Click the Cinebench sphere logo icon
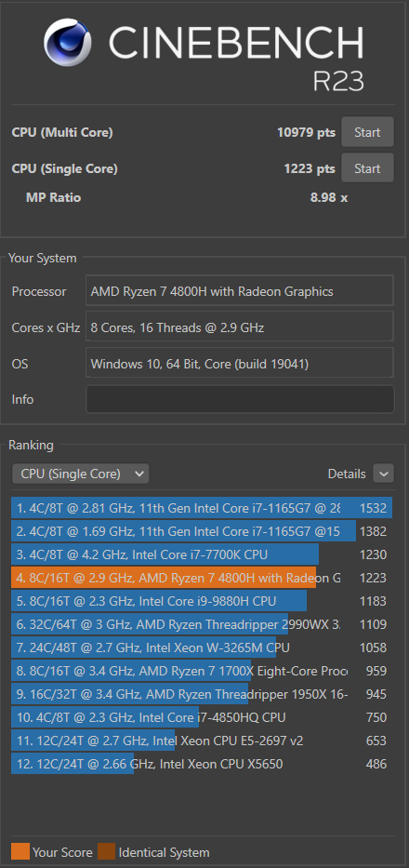Viewport: 409px width, 868px height. coord(68,43)
